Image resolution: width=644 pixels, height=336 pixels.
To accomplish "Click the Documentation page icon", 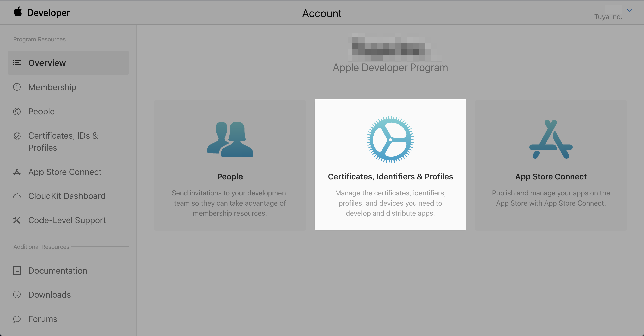I will point(17,271).
